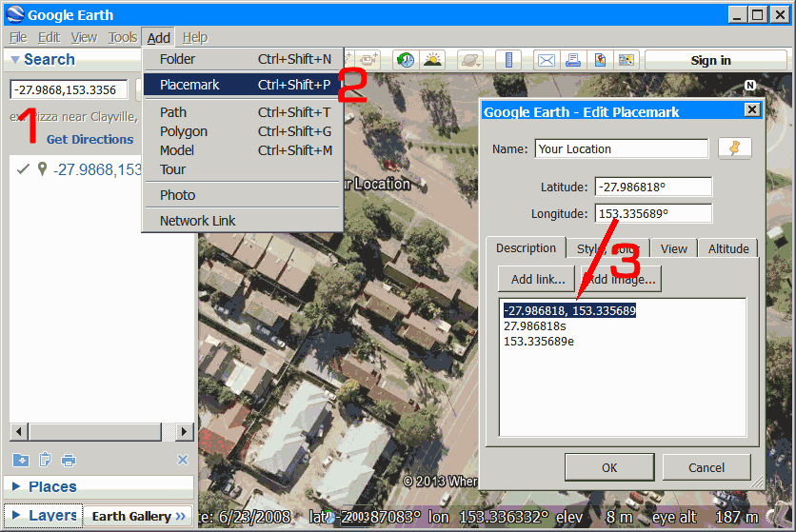Toggle the sunlight toolbar icon
Screen dimensions: 796x532
tap(432, 60)
